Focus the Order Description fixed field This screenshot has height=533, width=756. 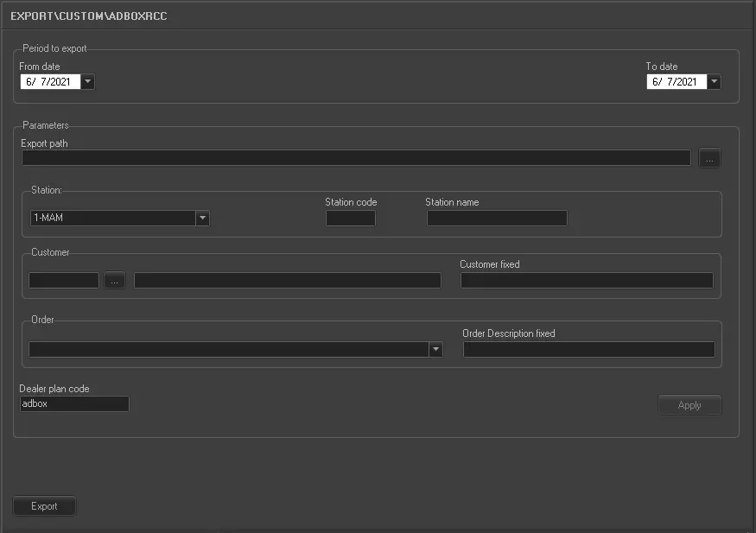[x=588, y=350]
